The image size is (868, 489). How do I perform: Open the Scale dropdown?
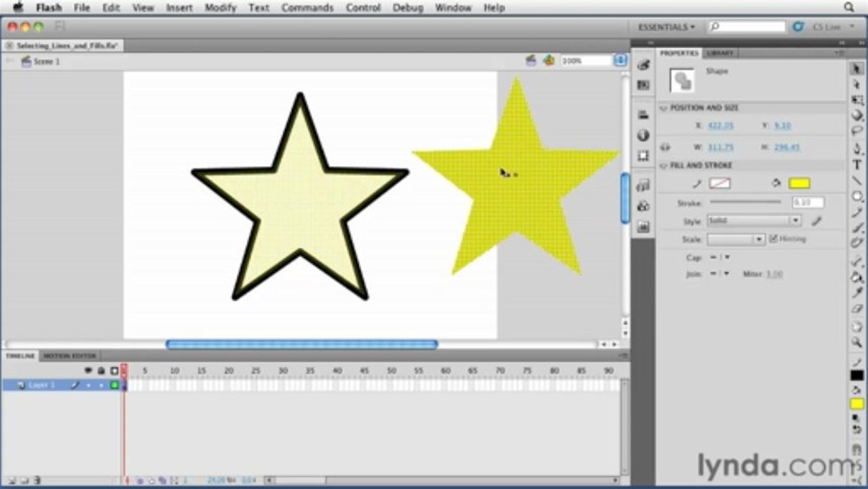pyautogui.click(x=736, y=239)
